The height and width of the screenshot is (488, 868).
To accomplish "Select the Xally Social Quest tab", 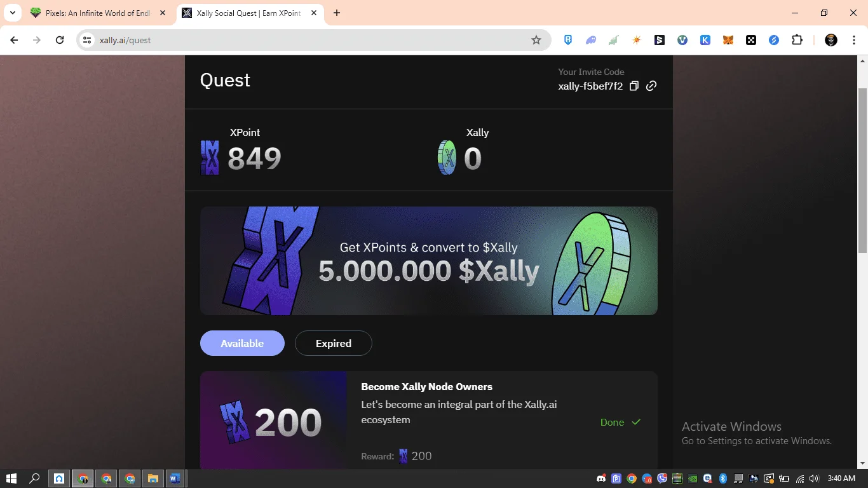I will point(249,13).
